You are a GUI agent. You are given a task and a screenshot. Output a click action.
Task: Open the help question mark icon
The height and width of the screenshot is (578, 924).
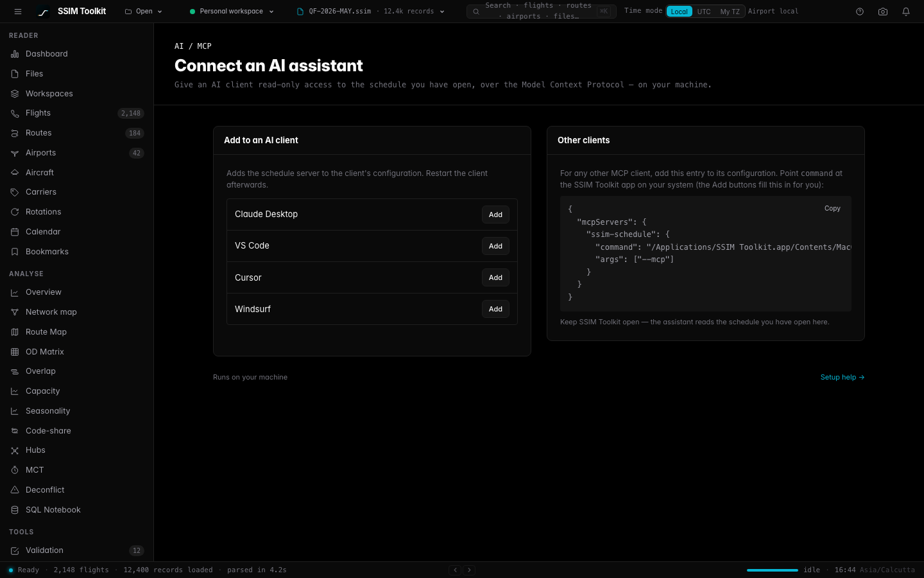[860, 12]
